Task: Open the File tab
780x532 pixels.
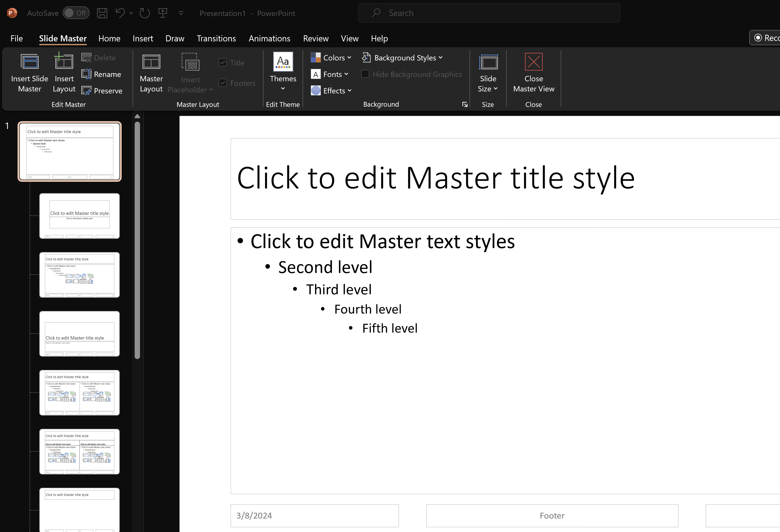Action: pos(17,38)
